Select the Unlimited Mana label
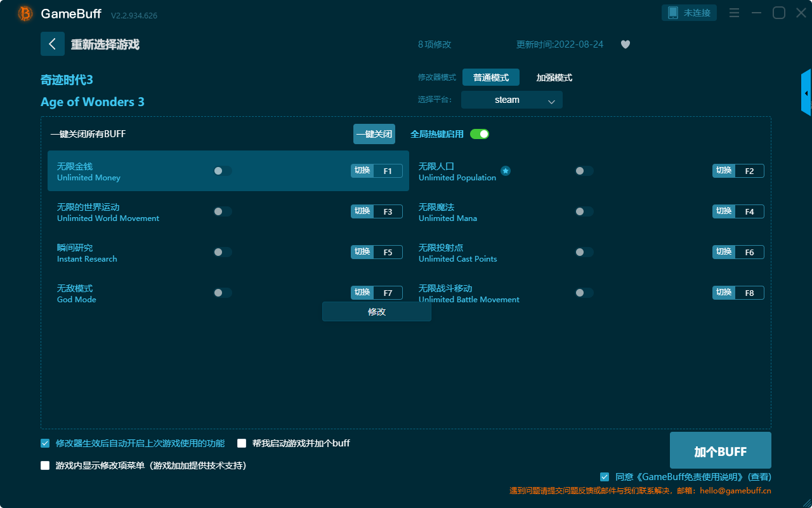 point(448,218)
